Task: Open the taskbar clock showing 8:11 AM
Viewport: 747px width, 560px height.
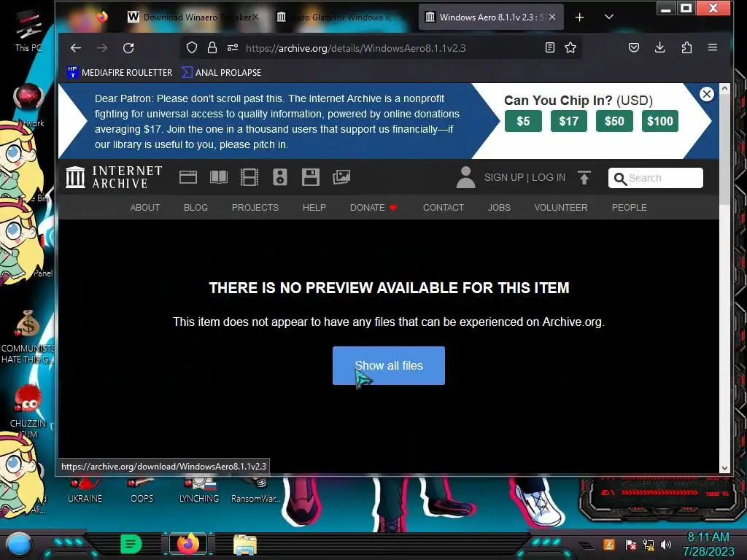Action: [708, 544]
